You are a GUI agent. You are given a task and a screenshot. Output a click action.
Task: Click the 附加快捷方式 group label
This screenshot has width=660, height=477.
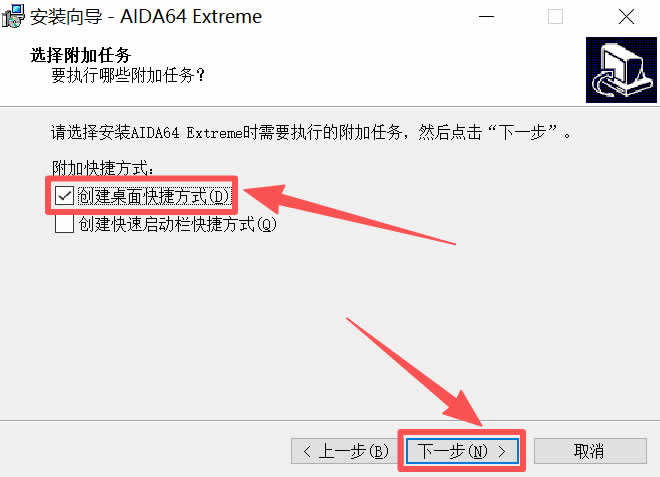point(103,168)
